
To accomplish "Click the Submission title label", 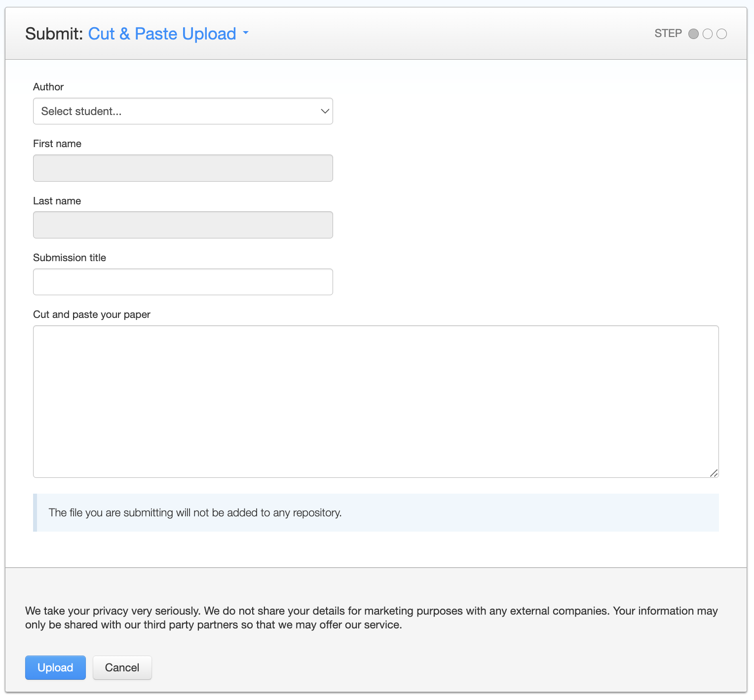I will (70, 258).
